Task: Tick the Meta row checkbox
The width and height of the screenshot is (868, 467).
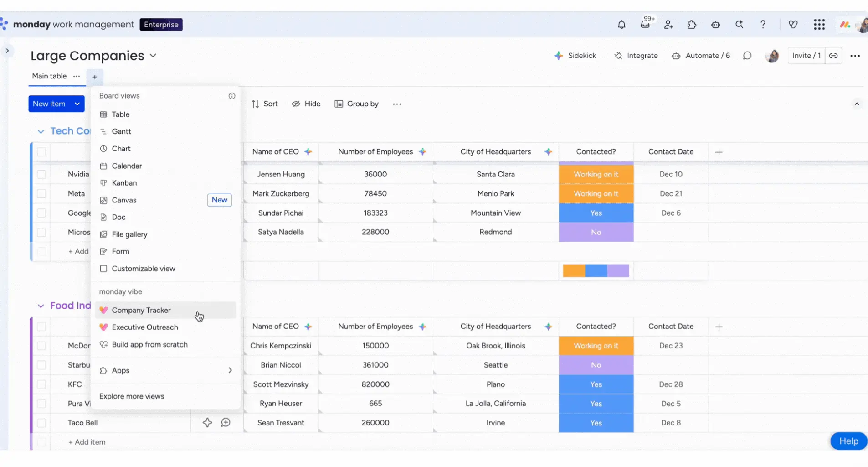Action: (x=41, y=193)
